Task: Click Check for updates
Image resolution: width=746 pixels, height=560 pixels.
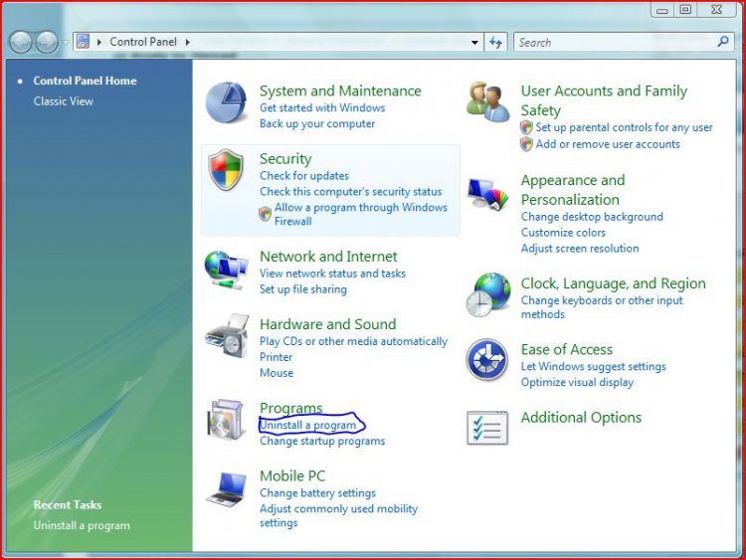Action: [304, 176]
